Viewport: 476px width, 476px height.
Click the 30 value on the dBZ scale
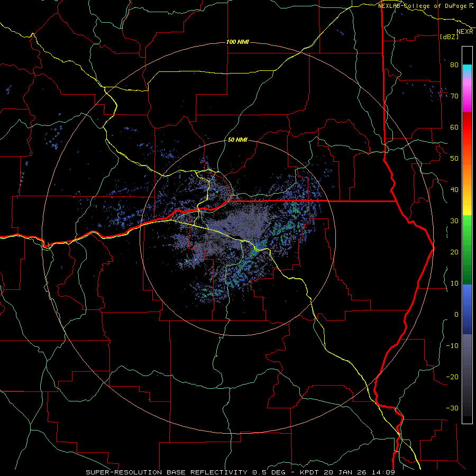[x=454, y=221]
